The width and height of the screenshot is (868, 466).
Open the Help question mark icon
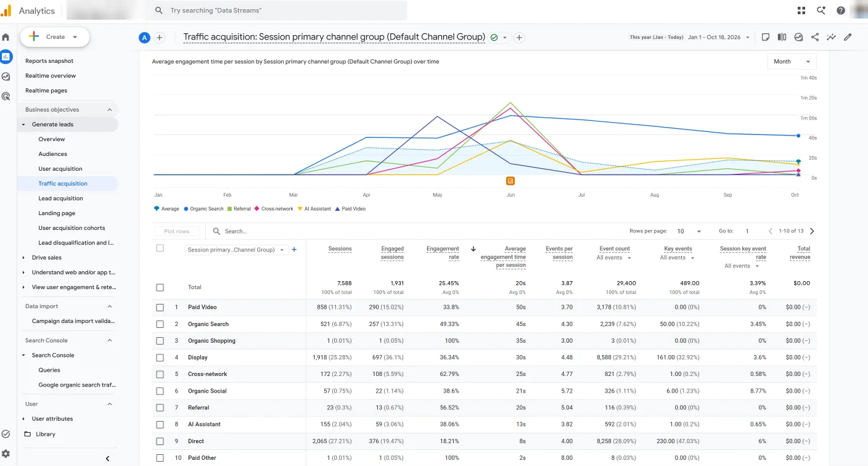(x=841, y=10)
